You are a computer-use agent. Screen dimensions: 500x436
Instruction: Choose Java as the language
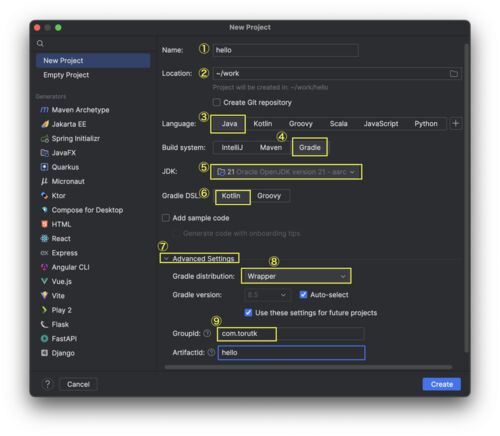click(x=229, y=124)
